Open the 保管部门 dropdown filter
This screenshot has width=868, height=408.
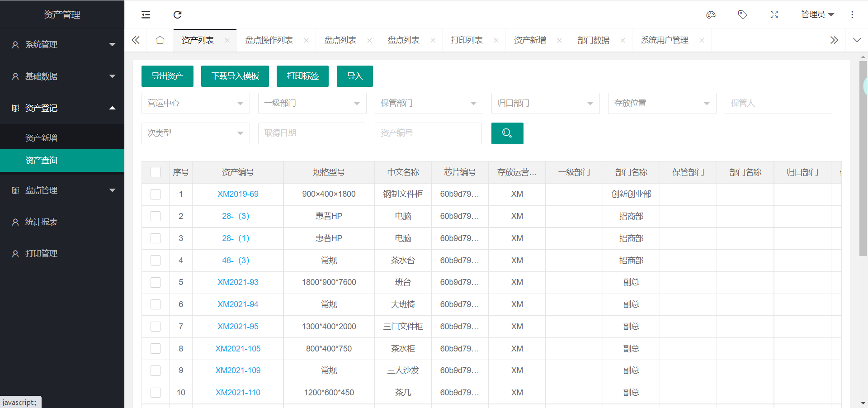[x=429, y=103]
